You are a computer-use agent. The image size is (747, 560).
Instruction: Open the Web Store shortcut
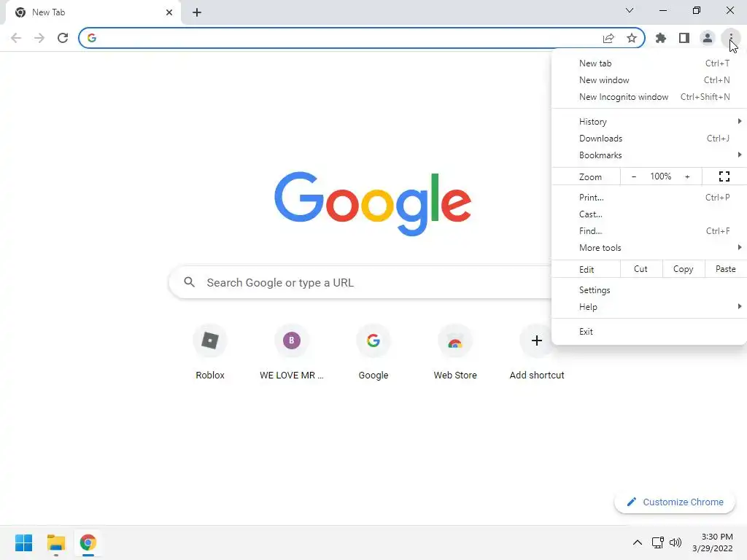pyautogui.click(x=455, y=352)
